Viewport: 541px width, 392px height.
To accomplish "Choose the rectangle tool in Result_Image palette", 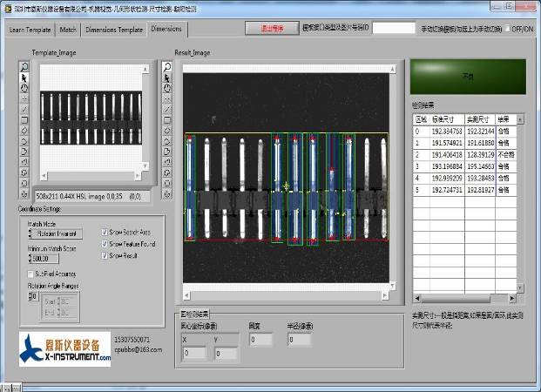I will pyautogui.click(x=167, y=120).
